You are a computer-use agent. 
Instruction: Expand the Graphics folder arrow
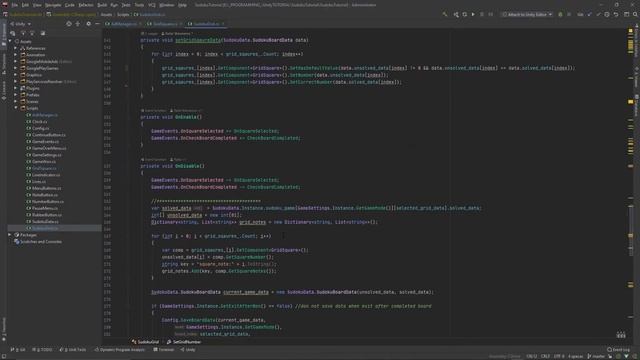[x=16, y=75]
